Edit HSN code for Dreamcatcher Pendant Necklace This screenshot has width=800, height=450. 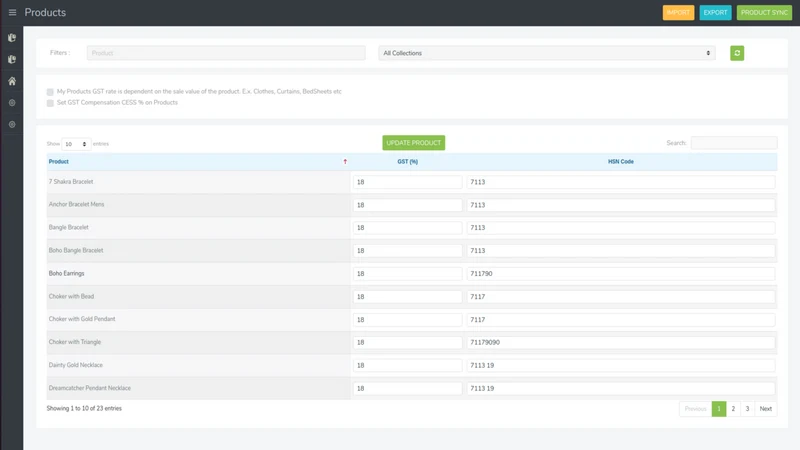[620, 388]
